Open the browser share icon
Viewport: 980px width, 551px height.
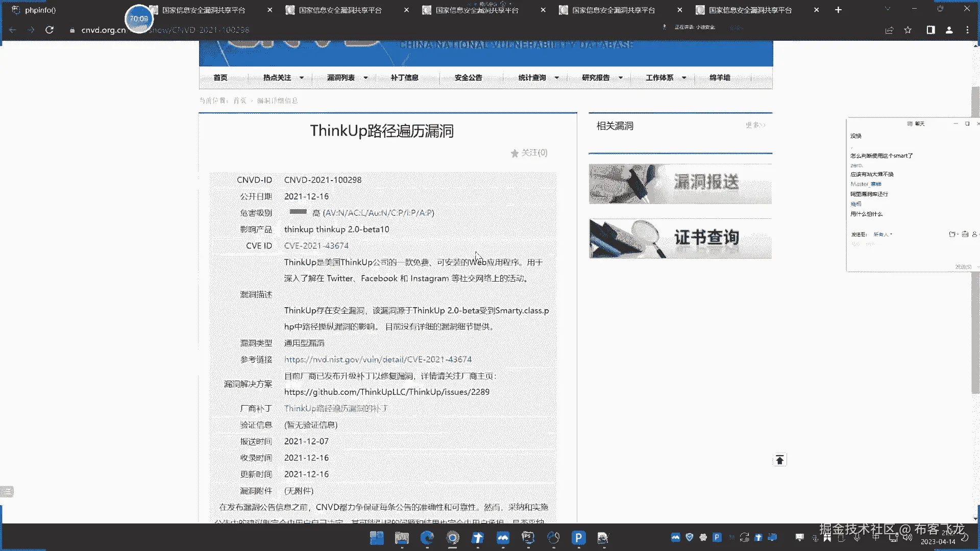pyautogui.click(x=889, y=30)
